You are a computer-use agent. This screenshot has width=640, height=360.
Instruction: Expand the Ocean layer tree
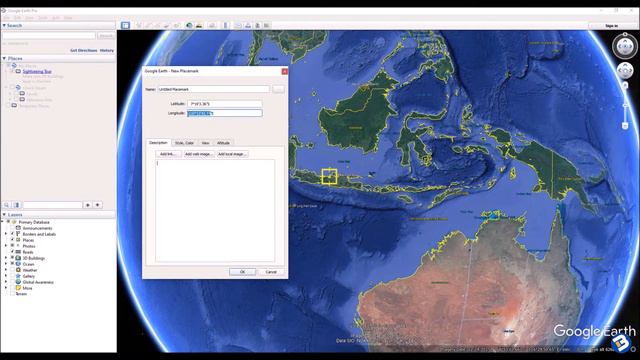(x=6, y=264)
